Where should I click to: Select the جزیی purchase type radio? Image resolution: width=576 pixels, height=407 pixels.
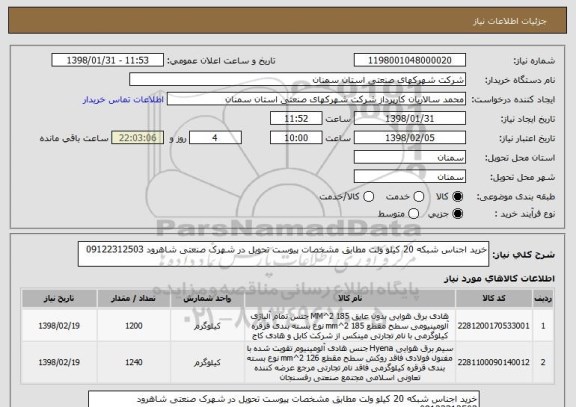tap(457, 213)
